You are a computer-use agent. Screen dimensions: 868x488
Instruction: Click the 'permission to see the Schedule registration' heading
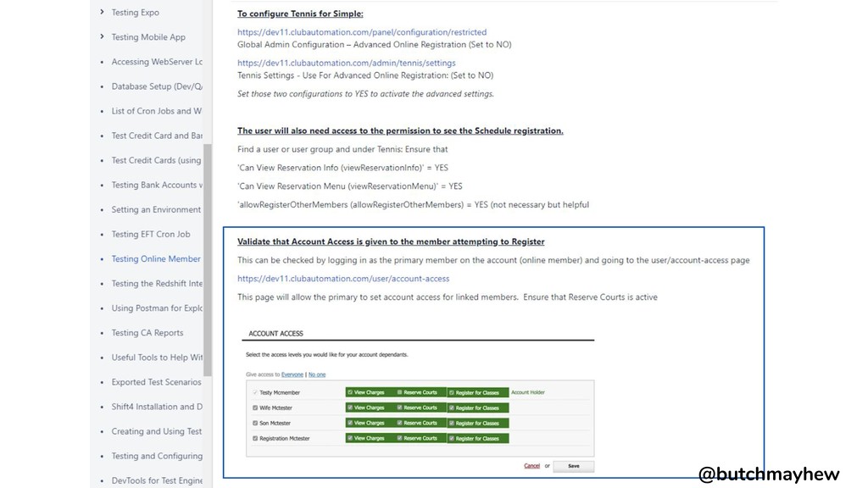click(x=400, y=131)
